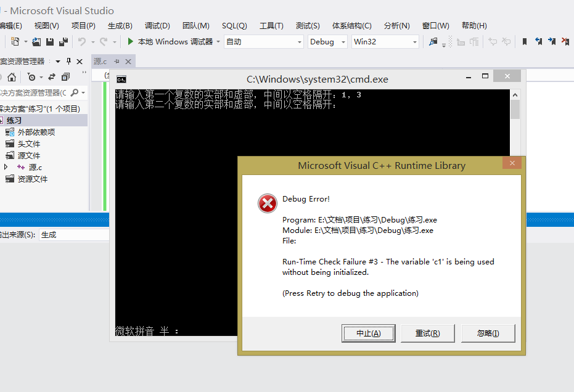
Task: Select the 资源文件 folder node
Action: (x=33, y=179)
